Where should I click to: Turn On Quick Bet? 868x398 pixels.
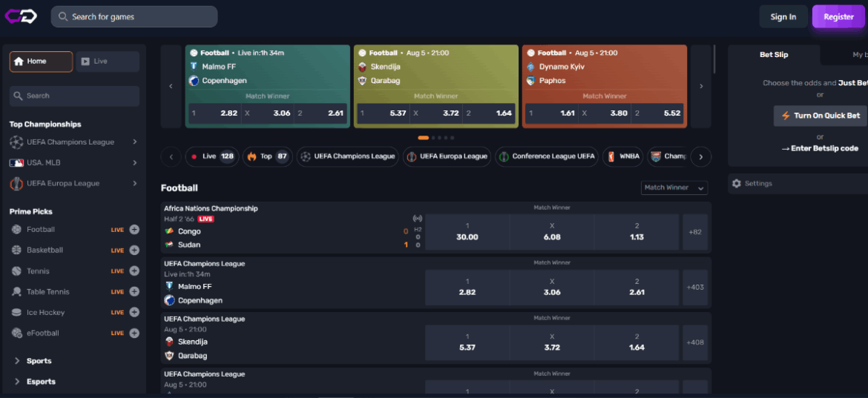[x=821, y=116]
